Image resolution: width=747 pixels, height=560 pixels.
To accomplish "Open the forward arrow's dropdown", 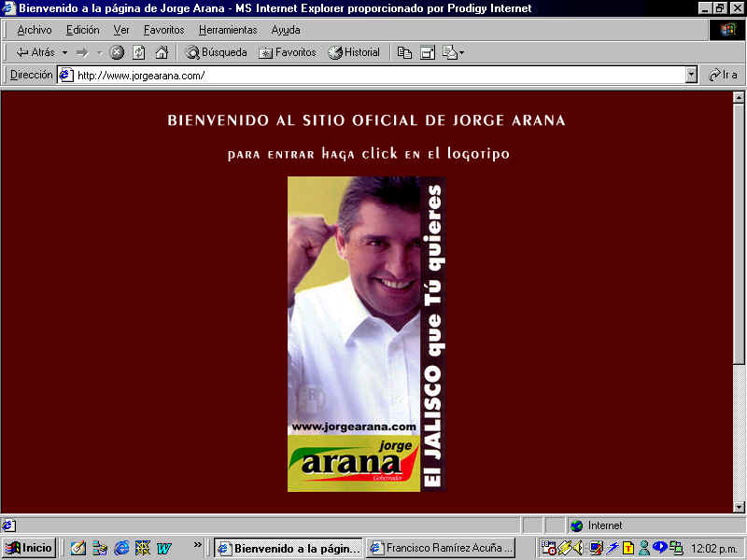I will pyautogui.click(x=100, y=52).
